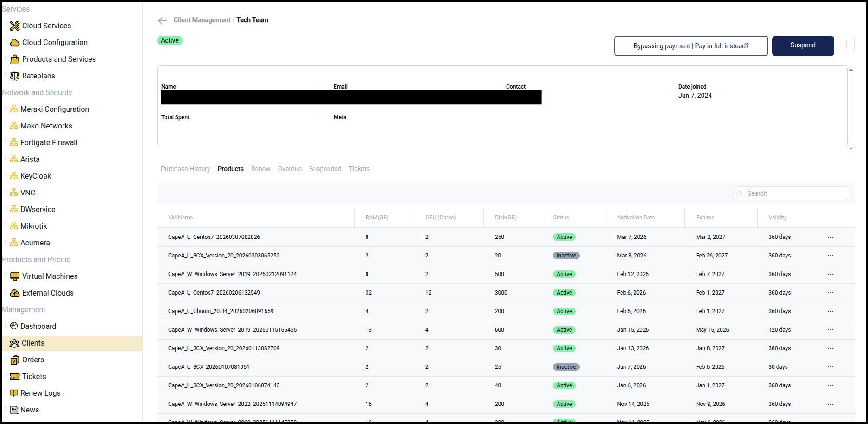The image size is (868, 424).
Task: Click the KeyCloak network icon
Action: tap(14, 176)
